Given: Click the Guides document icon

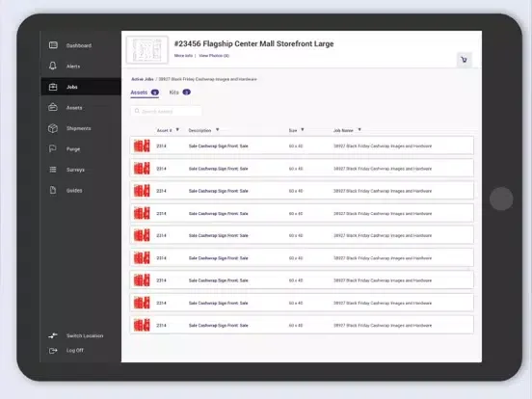Looking at the screenshot, I should (53, 190).
